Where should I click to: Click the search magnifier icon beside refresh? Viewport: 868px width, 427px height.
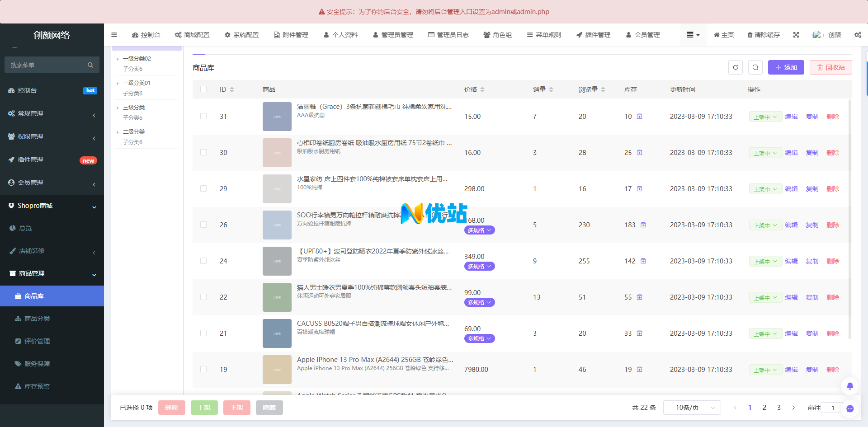[755, 67]
